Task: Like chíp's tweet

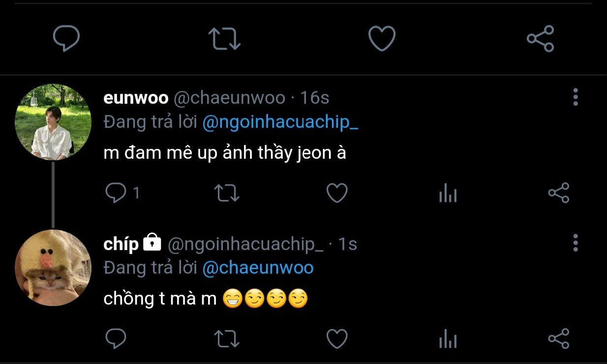Action: [337, 339]
